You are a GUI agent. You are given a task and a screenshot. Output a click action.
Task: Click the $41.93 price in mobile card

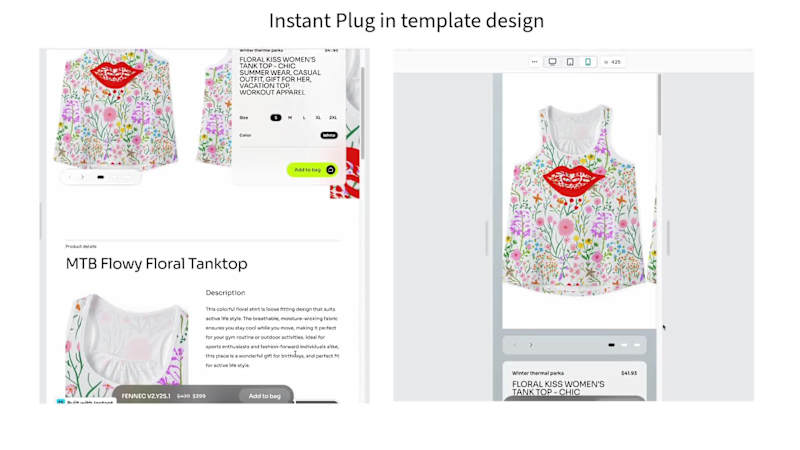pyautogui.click(x=629, y=373)
